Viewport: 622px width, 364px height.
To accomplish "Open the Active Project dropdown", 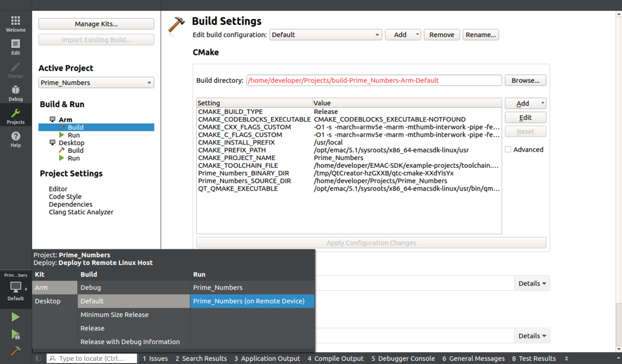I will coord(96,82).
